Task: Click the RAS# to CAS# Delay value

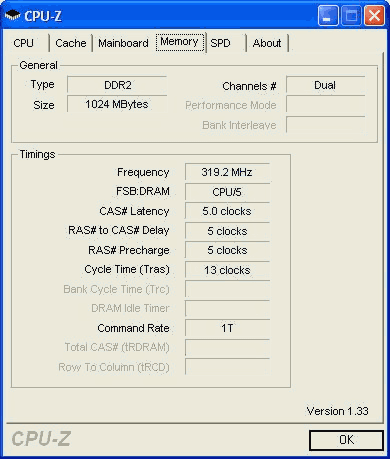Action: coord(227,231)
